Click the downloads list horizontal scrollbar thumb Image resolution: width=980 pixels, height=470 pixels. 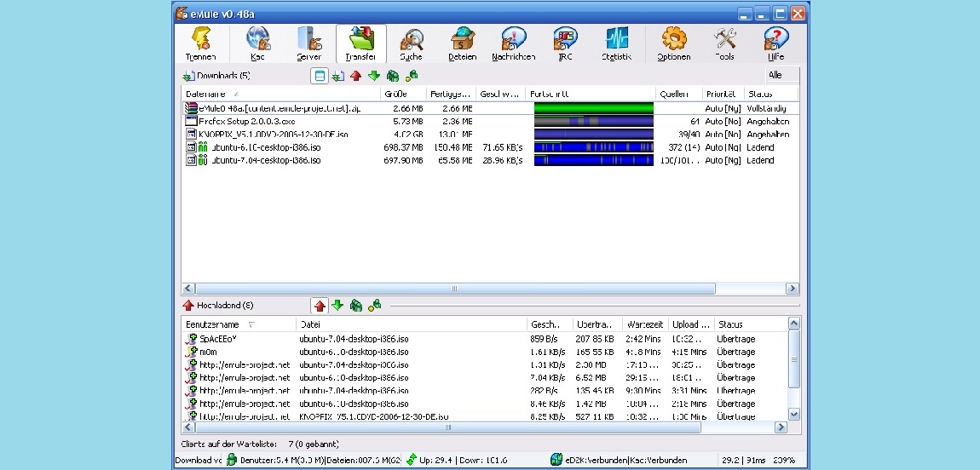tap(455, 289)
